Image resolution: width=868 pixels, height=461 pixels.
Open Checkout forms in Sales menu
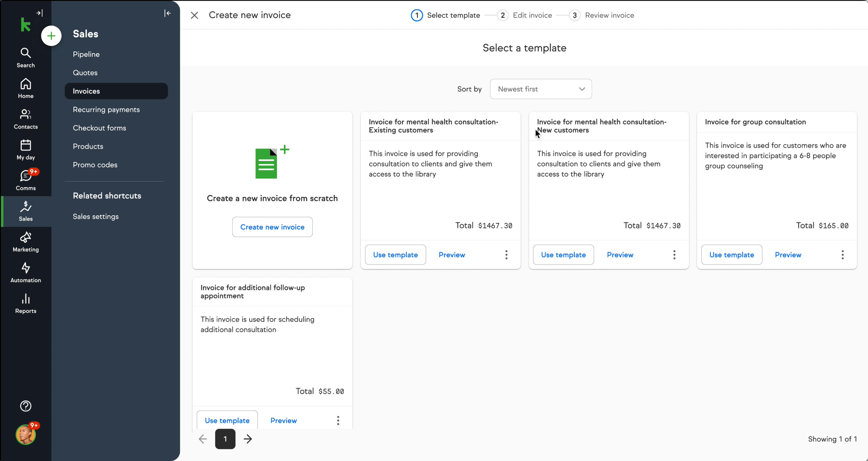tap(99, 128)
